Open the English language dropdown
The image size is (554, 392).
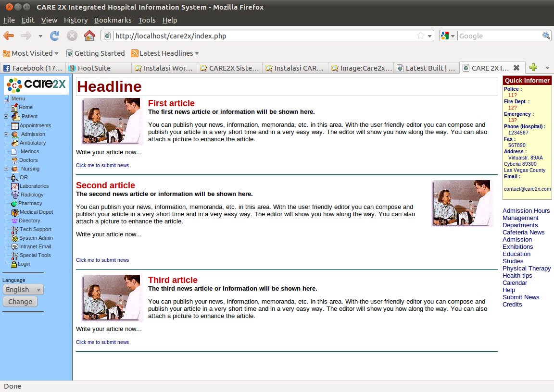point(23,289)
